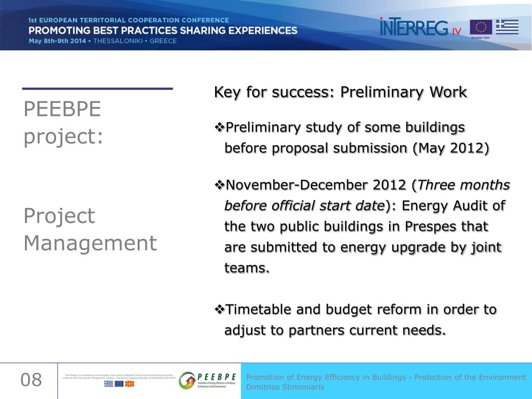Click the word 'teams.' in second bullet

[247, 268]
